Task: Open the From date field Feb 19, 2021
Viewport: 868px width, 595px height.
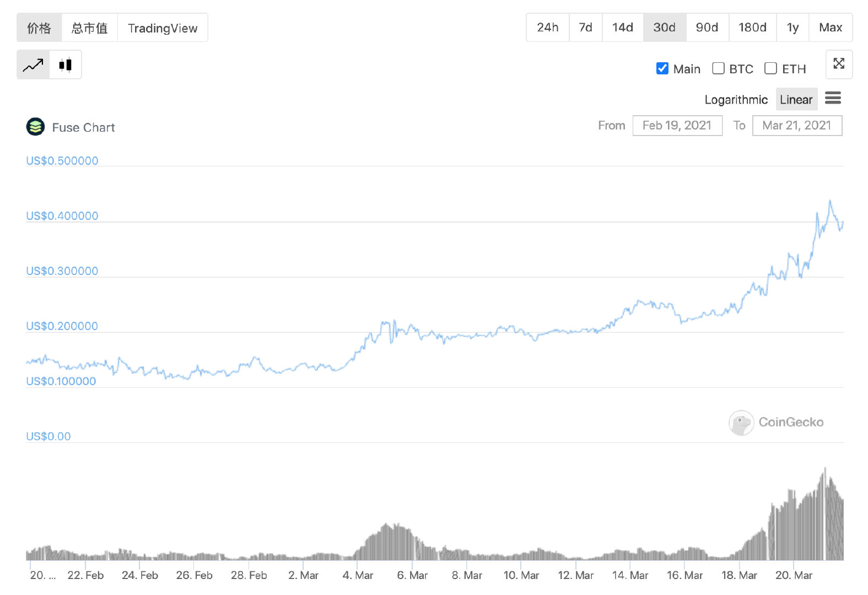Action: click(677, 126)
